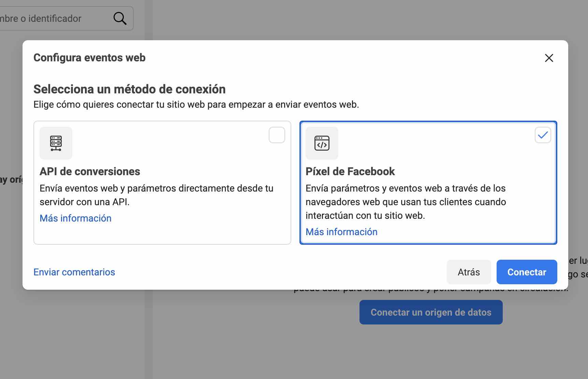Check the API de conversiones checkbox
Image resolution: width=588 pixels, height=379 pixels.
coord(277,135)
